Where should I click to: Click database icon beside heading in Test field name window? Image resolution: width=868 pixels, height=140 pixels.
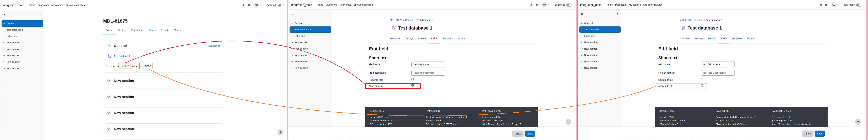394,28
